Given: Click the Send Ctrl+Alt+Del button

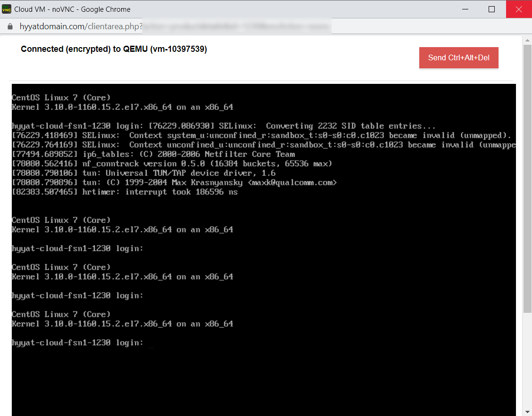Looking at the screenshot, I should tap(459, 57).
